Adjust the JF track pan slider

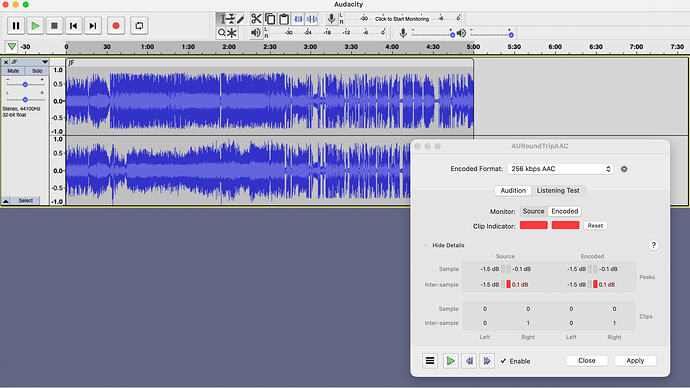pyautogui.click(x=25, y=99)
